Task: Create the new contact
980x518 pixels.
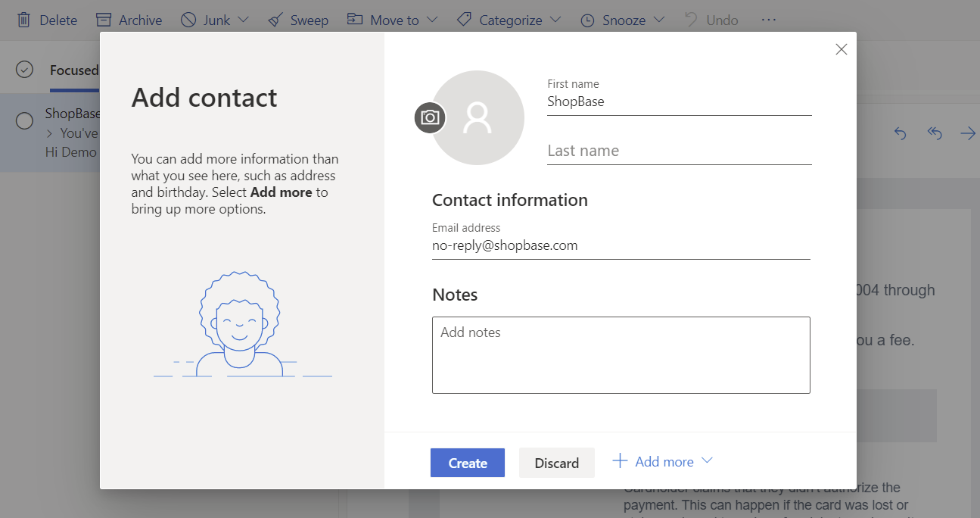Action: tap(468, 463)
